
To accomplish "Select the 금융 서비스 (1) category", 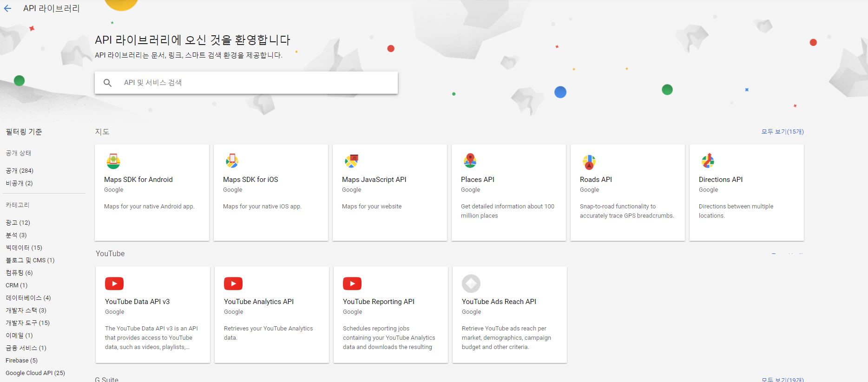I will pyautogui.click(x=26, y=348).
